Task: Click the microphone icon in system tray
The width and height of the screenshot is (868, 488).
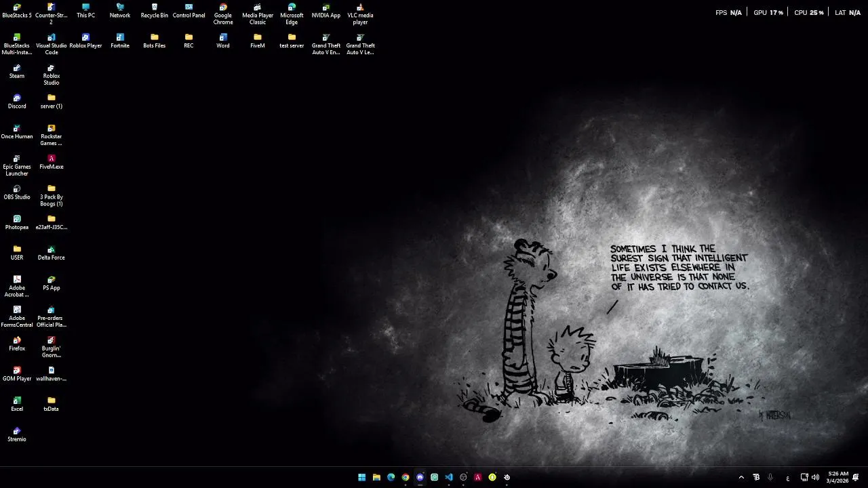Action: point(770,478)
